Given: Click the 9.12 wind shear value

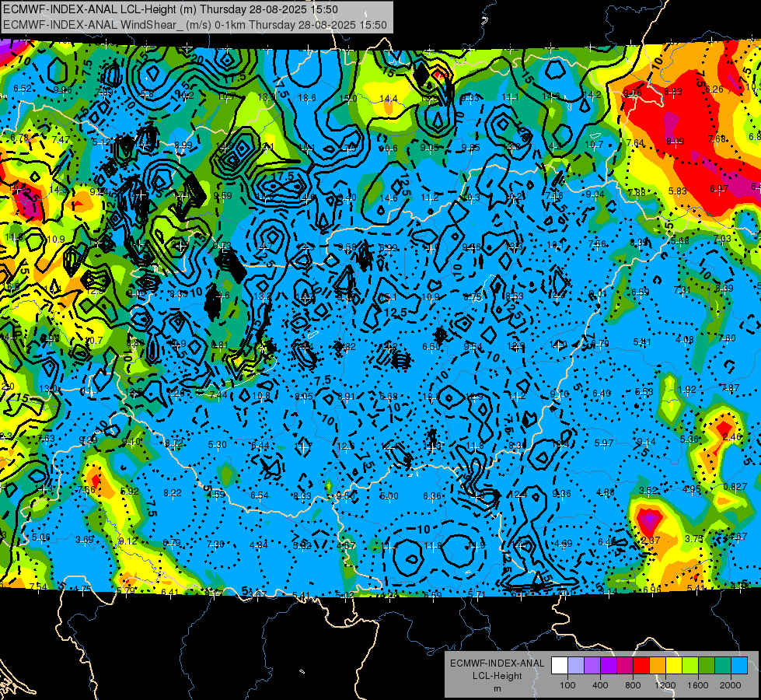Looking at the screenshot, I should coord(127,541).
